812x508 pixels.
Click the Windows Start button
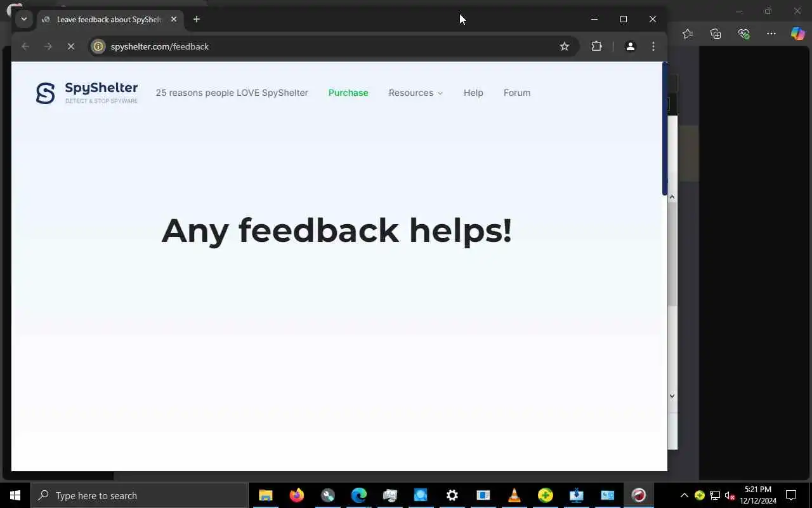point(15,495)
